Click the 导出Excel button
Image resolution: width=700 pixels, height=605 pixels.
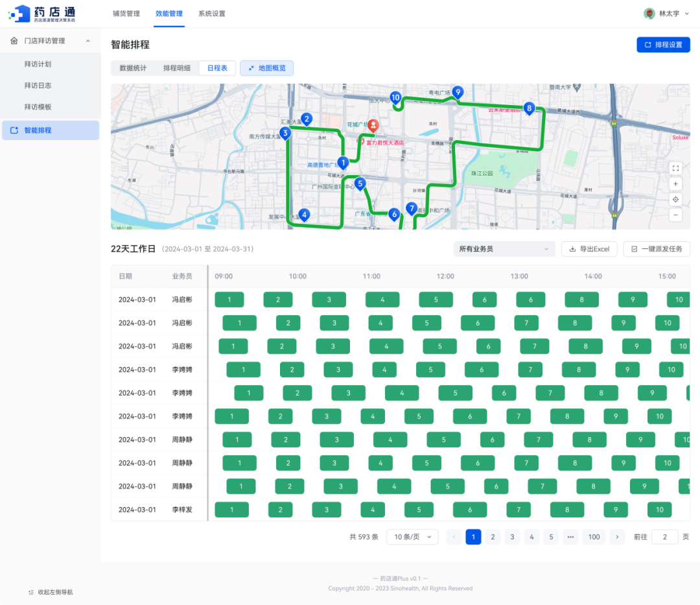point(589,249)
